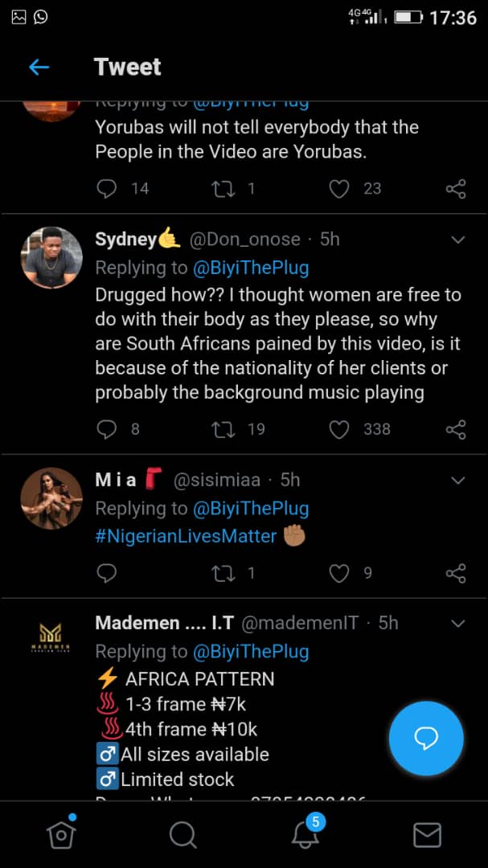Image resolution: width=488 pixels, height=868 pixels.
Task: Like the Yorubas tweet with 23 likes
Action: (339, 189)
